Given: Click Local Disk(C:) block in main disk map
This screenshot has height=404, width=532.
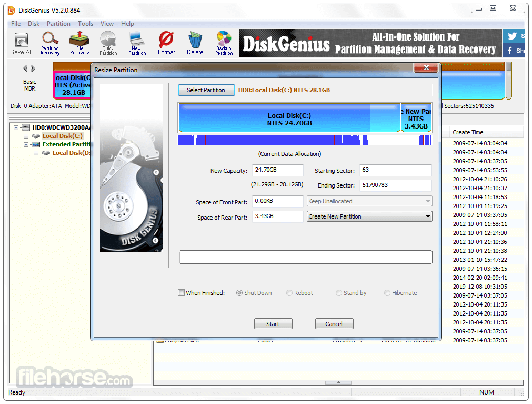Looking at the screenshot, I should pos(72,85).
